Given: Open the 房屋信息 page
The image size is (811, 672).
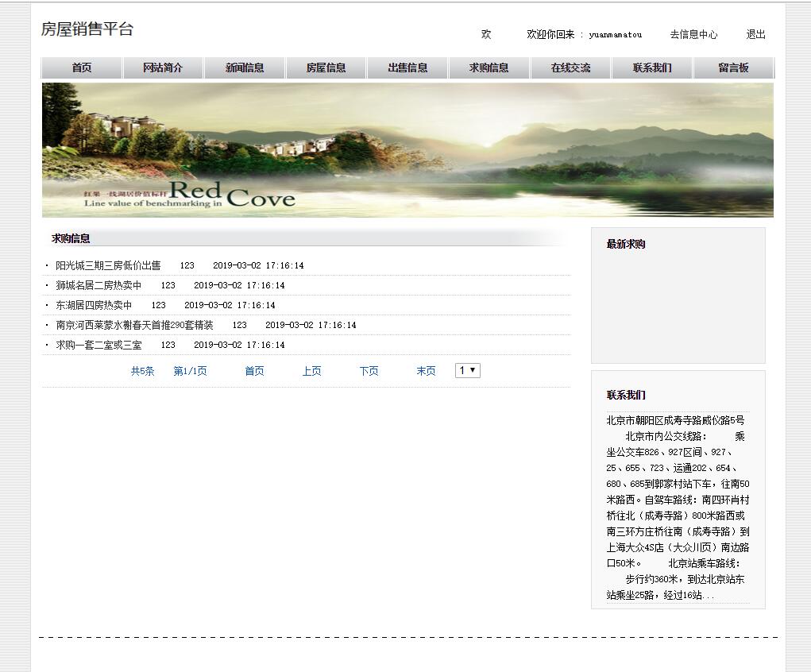Looking at the screenshot, I should pyautogui.click(x=326, y=68).
